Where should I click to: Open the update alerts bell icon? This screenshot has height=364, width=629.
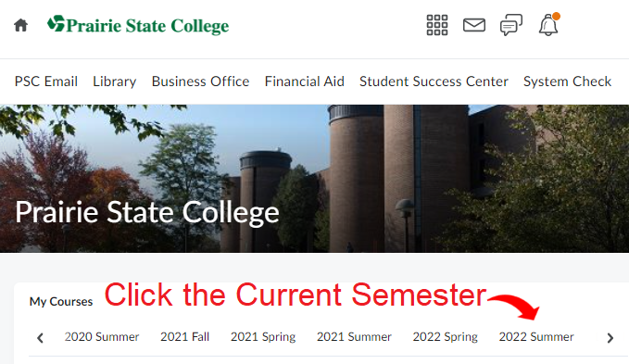pos(548,24)
